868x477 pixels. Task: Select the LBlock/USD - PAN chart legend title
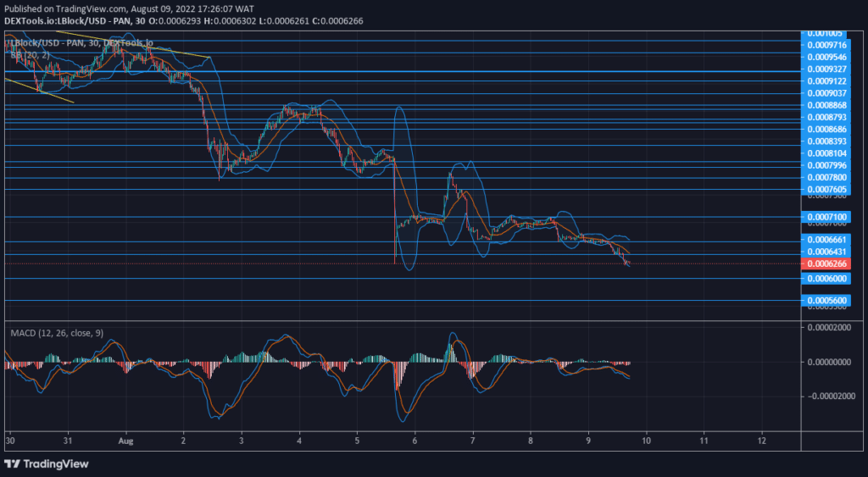(x=81, y=42)
